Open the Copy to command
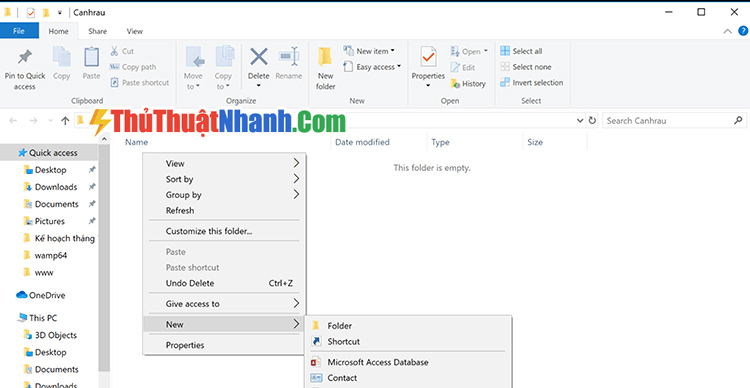 point(223,68)
